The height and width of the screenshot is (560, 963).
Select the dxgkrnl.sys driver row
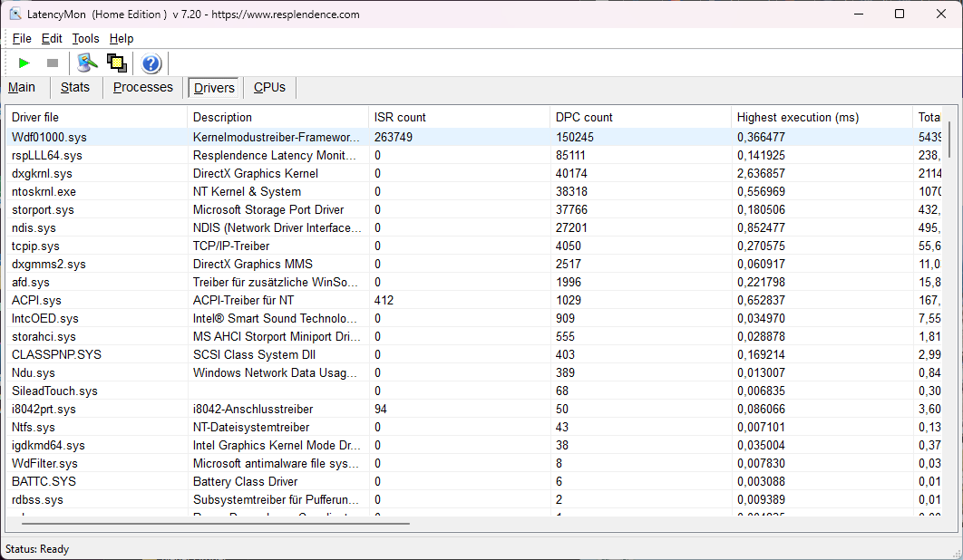[x=43, y=173]
